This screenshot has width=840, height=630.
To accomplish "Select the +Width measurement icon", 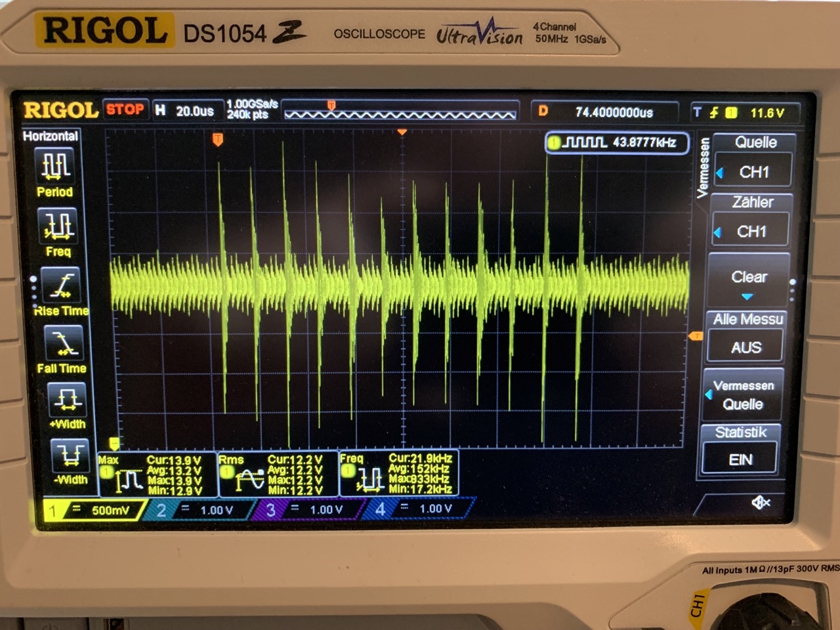I will 68,399.
